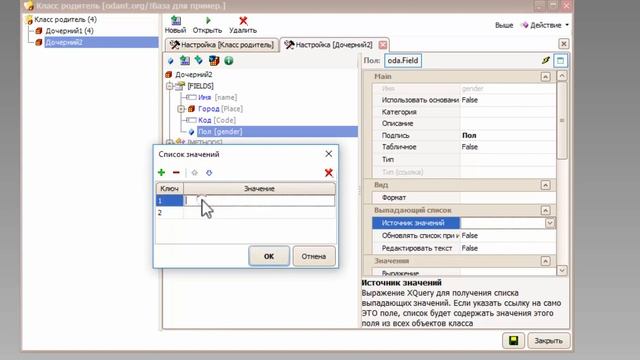Click the green info circle icon
The image size is (640, 360).
coord(229,61)
